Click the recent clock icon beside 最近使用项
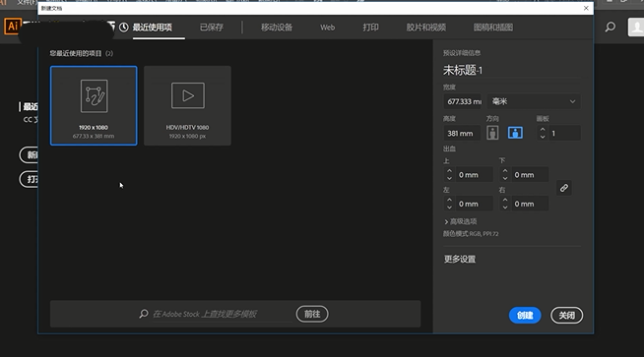Viewport: 644px width, 357px height. click(x=124, y=28)
